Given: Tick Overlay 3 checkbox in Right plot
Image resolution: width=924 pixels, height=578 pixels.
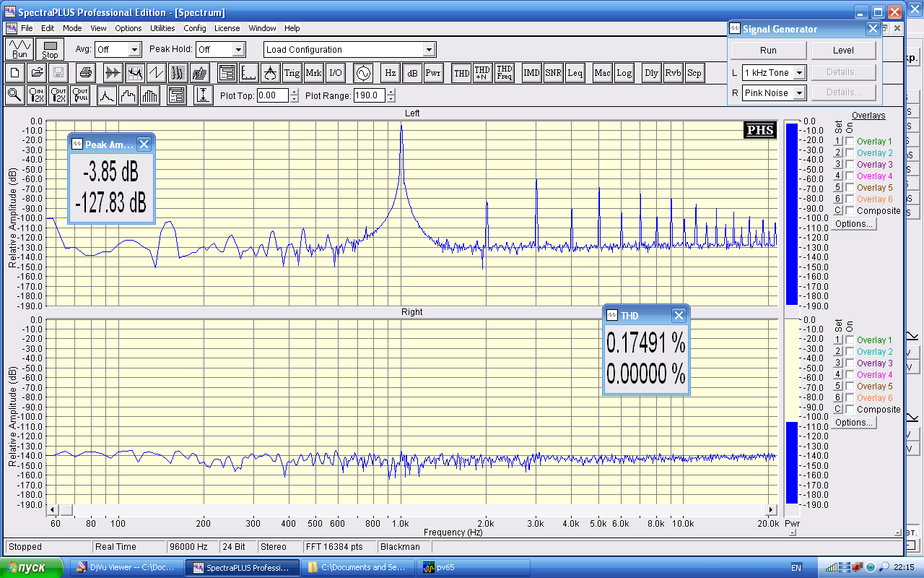Looking at the screenshot, I should [x=850, y=363].
